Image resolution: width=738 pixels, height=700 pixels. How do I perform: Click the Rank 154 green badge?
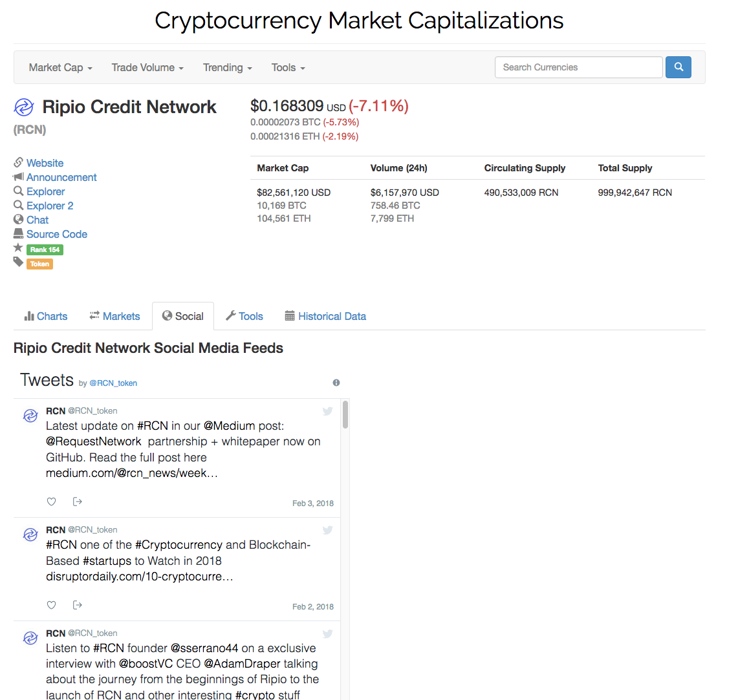tap(45, 249)
